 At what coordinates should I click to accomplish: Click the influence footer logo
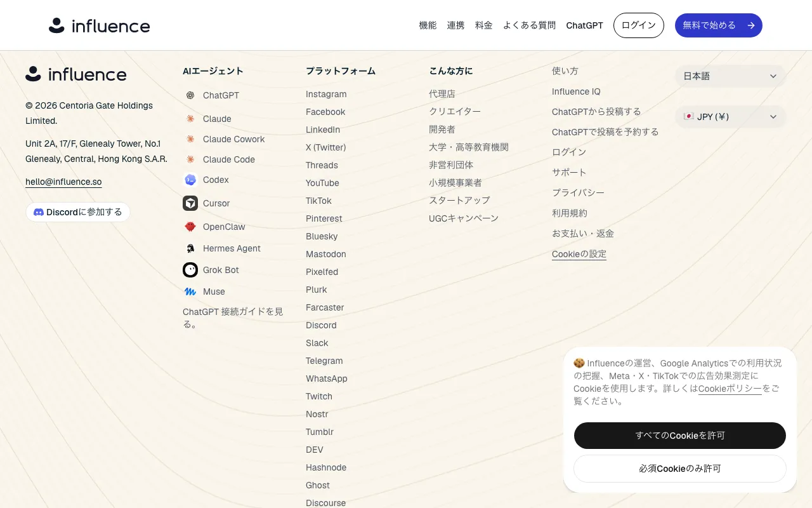76,74
